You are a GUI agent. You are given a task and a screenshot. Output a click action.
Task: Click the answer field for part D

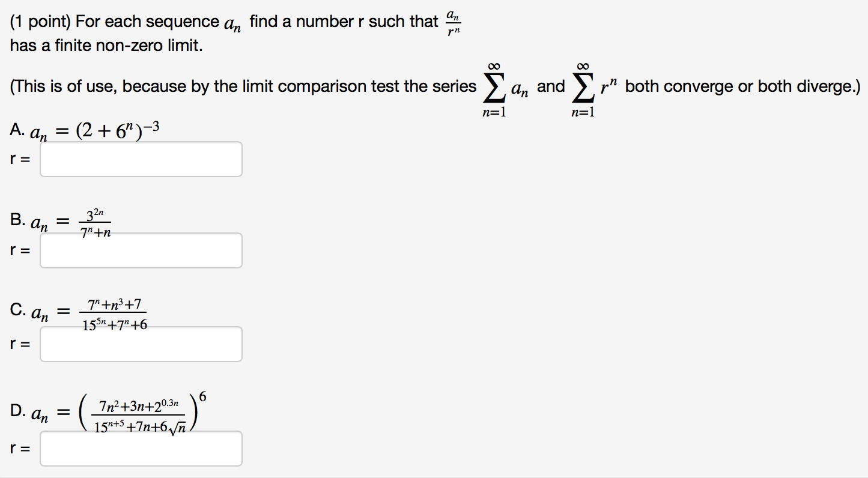tap(141, 448)
